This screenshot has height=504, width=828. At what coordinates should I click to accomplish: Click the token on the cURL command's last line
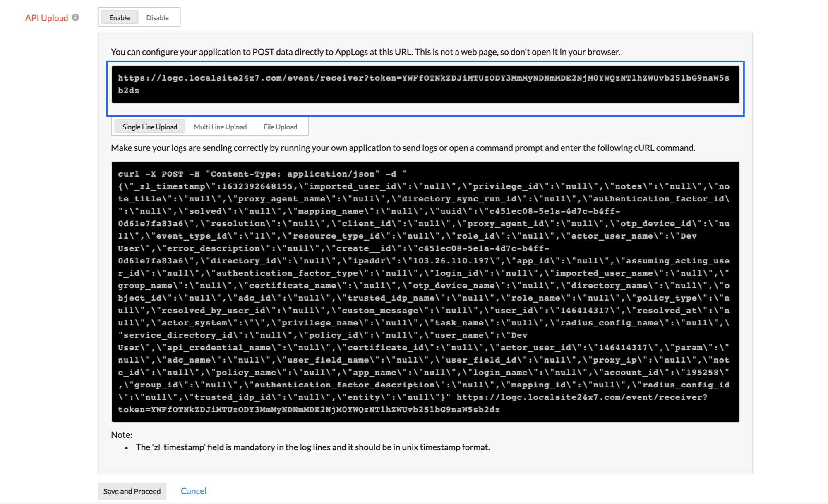[x=308, y=410]
